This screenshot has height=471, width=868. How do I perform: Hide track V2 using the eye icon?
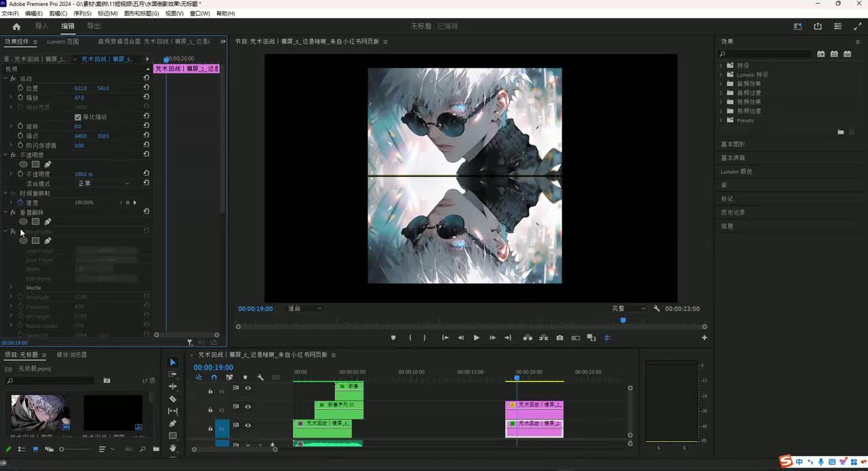[x=248, y=407]
